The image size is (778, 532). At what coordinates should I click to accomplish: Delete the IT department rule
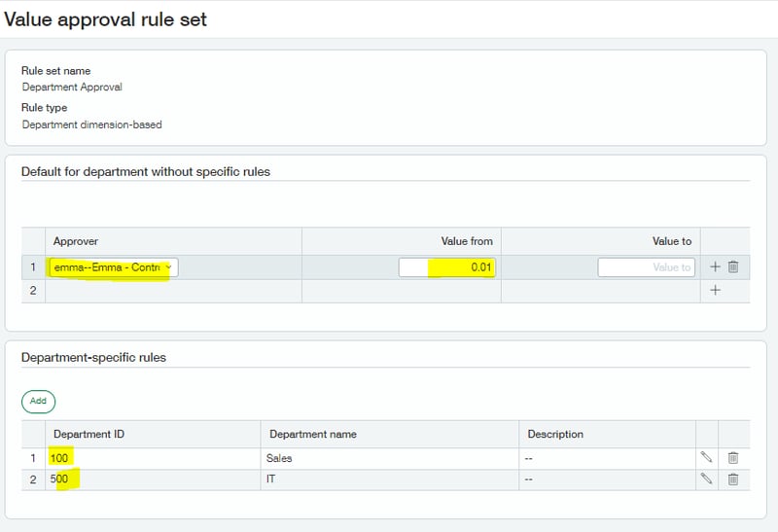point(733,479)
